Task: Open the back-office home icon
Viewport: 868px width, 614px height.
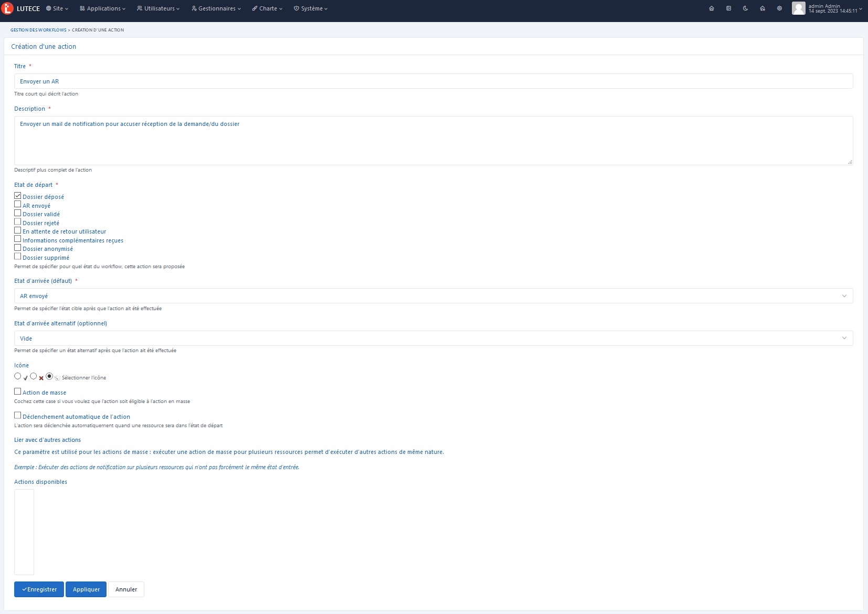Action: [x=712, y=8]
